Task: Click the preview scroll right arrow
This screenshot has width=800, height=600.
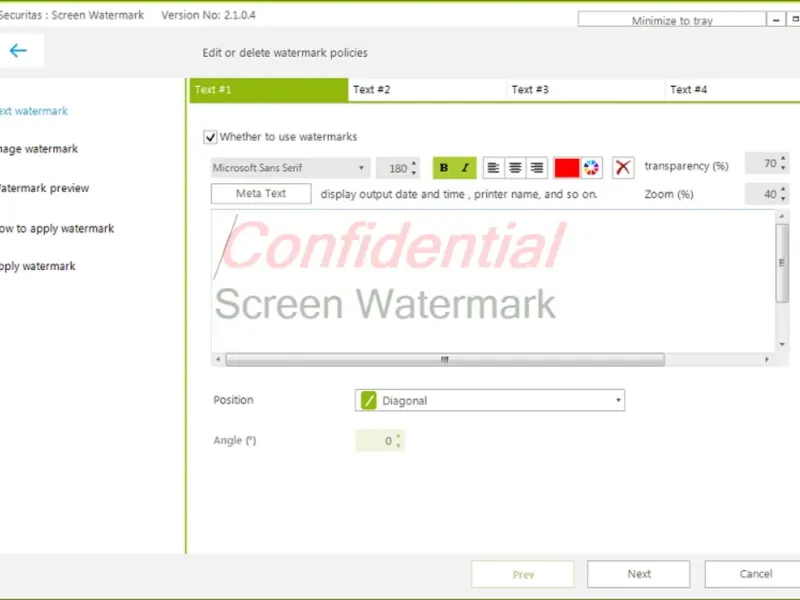Action: tap(767, 360)
